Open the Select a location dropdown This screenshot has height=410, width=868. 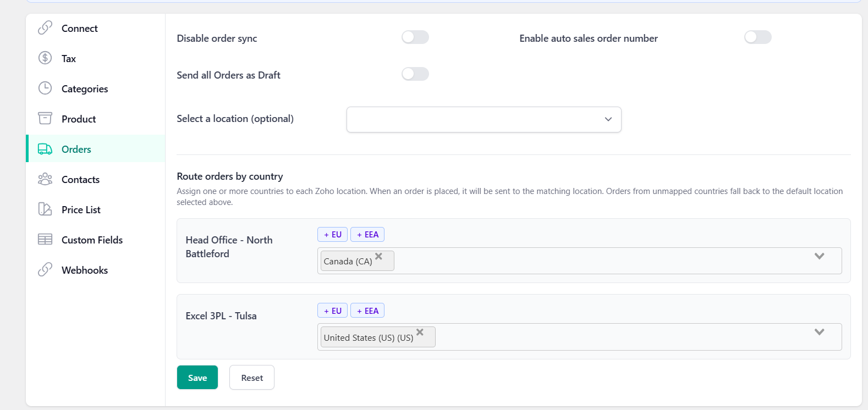[x=484, y=119]
